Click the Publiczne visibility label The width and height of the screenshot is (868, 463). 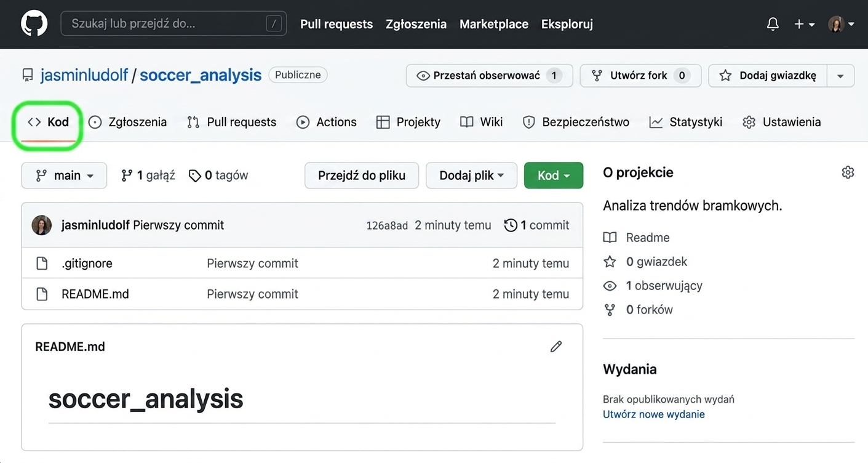click(x=298, y=75)
